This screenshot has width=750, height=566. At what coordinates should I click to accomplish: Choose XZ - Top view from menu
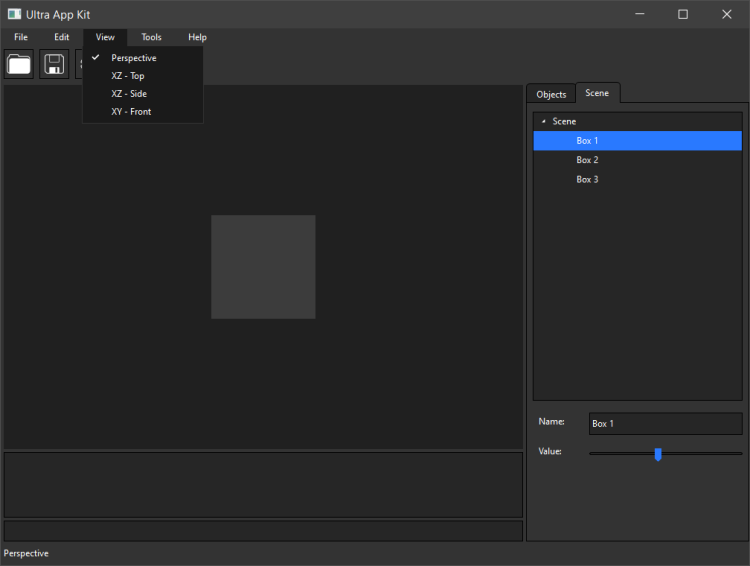click(128, 76)
